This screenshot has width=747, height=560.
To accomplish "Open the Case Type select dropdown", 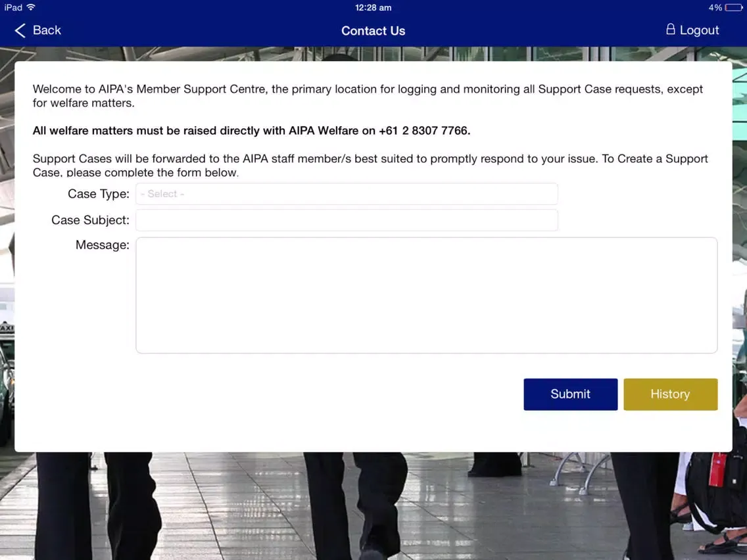I will [x=347, y=194].
